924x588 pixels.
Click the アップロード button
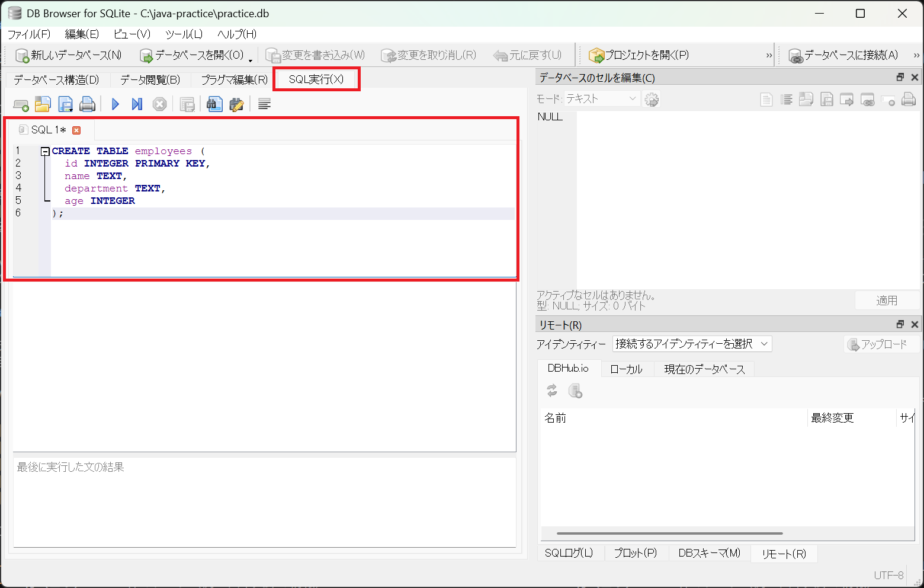tap(881, 344)
